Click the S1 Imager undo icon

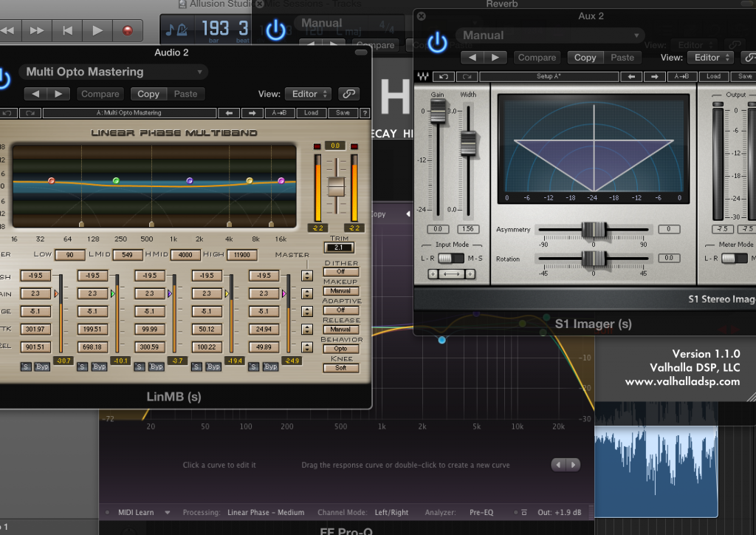(444, 76)
